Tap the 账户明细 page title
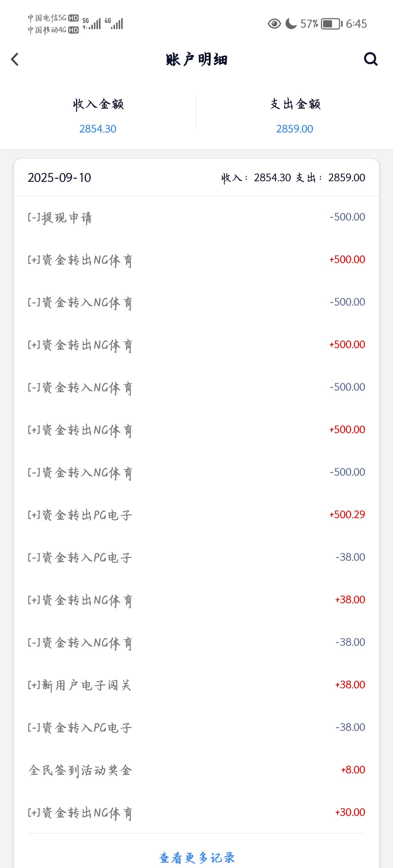 click(196, 59)
